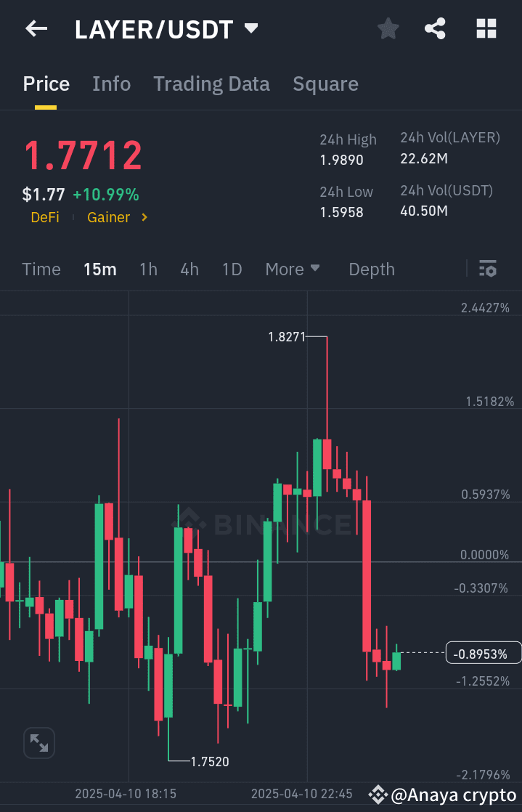Open the markets grid icon top right
This screenshot has height=812, width=522.
pyautogui.click(x=486, y=29)
